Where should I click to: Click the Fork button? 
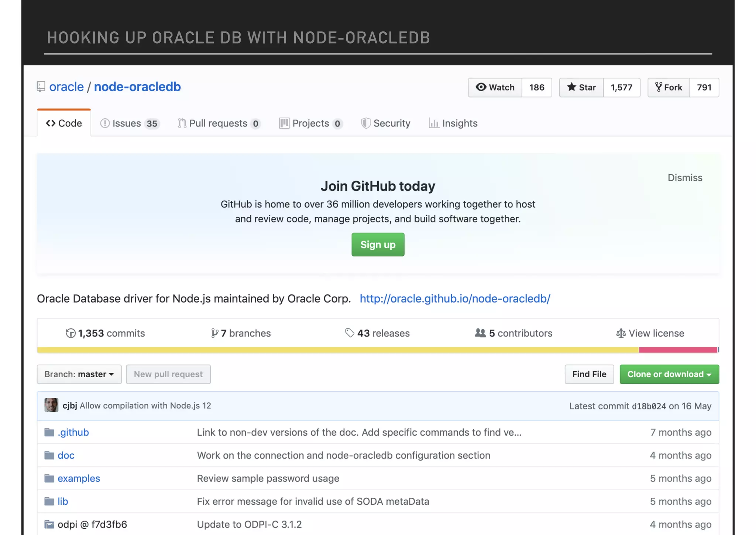669,87
